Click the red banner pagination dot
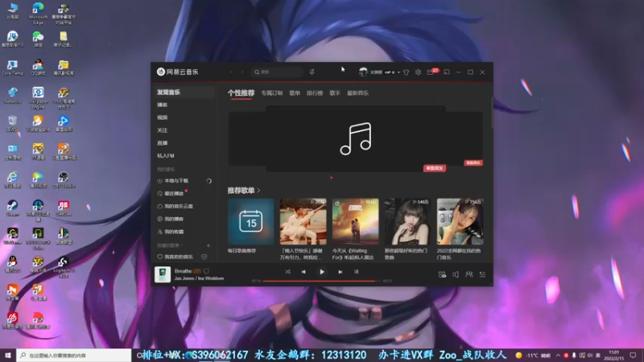 (x=332, y=178)
